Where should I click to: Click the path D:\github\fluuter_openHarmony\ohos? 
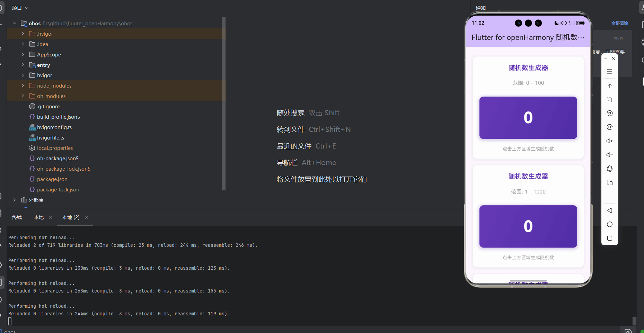[88, 24]
